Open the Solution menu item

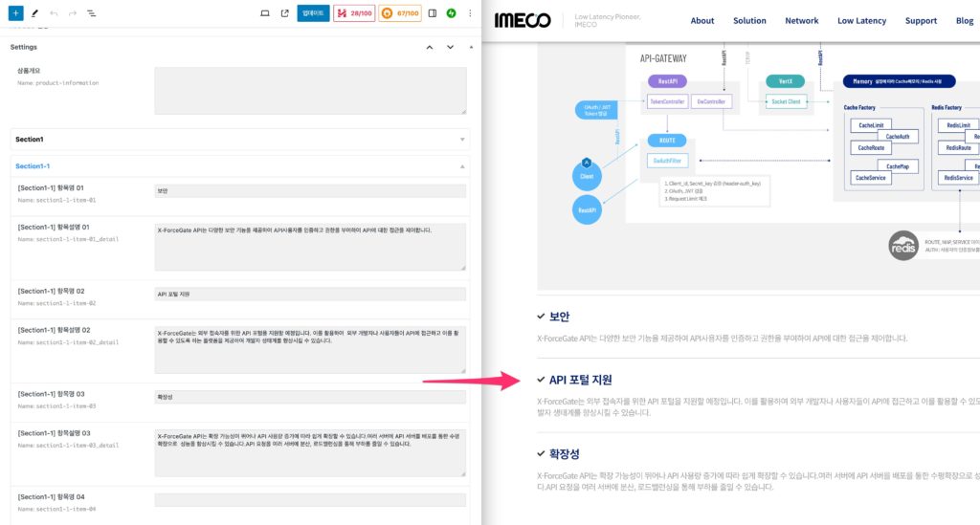click(x=749, y=21)
